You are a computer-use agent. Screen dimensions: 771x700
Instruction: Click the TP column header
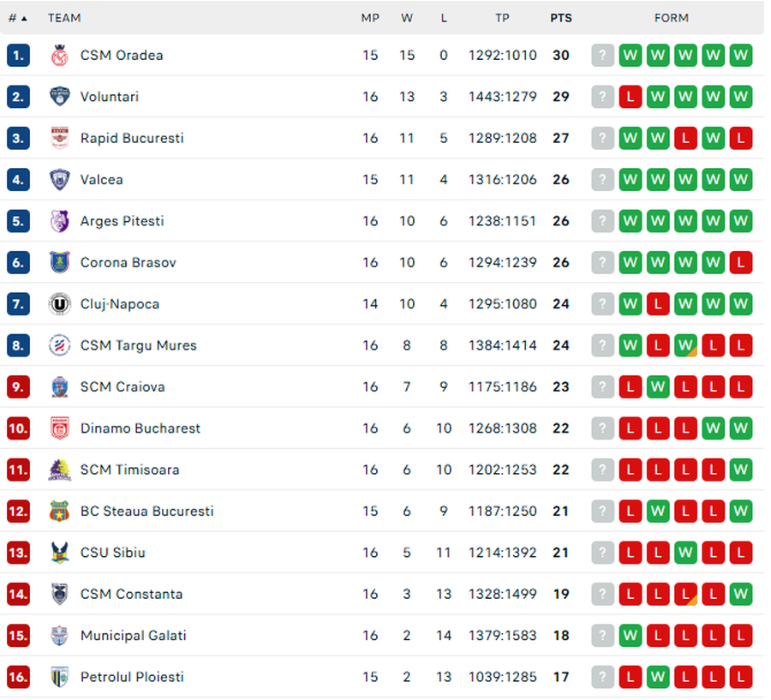[502, 18]
